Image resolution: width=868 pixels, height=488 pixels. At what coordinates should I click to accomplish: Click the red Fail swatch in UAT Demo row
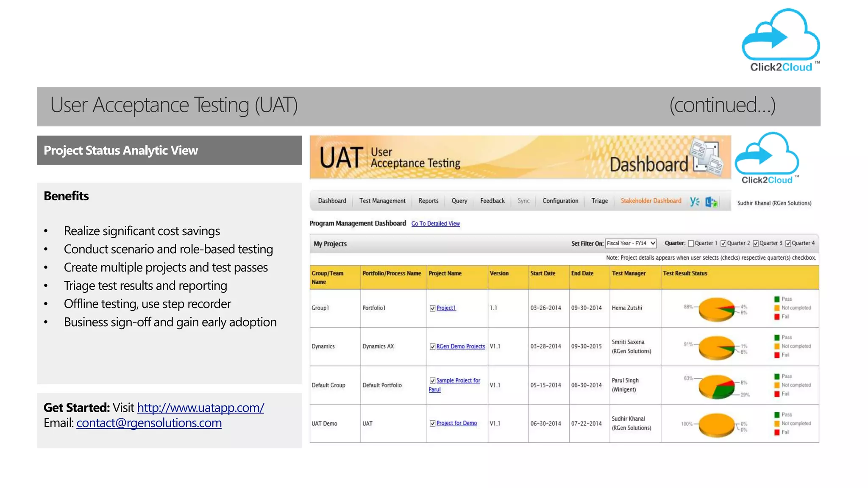click(777, 433)
